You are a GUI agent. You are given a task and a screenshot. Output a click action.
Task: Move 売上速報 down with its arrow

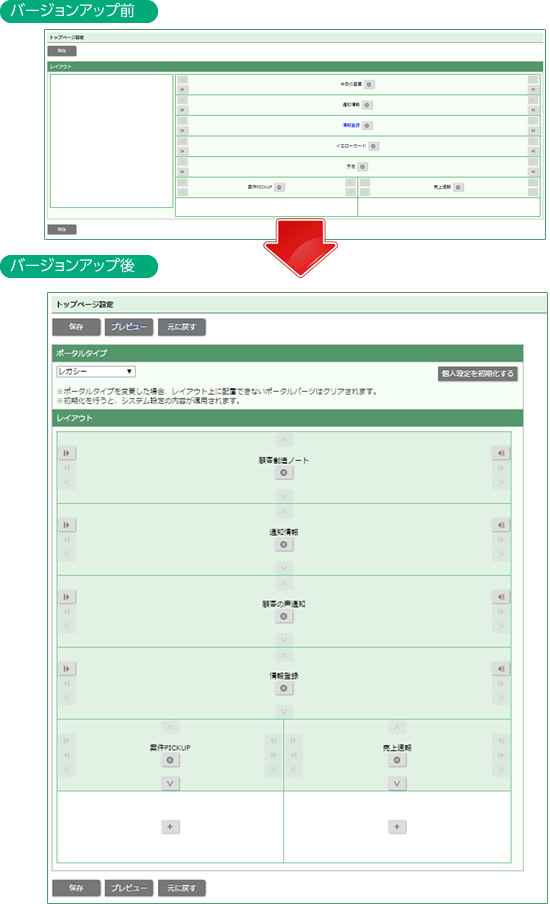point(397,784)
